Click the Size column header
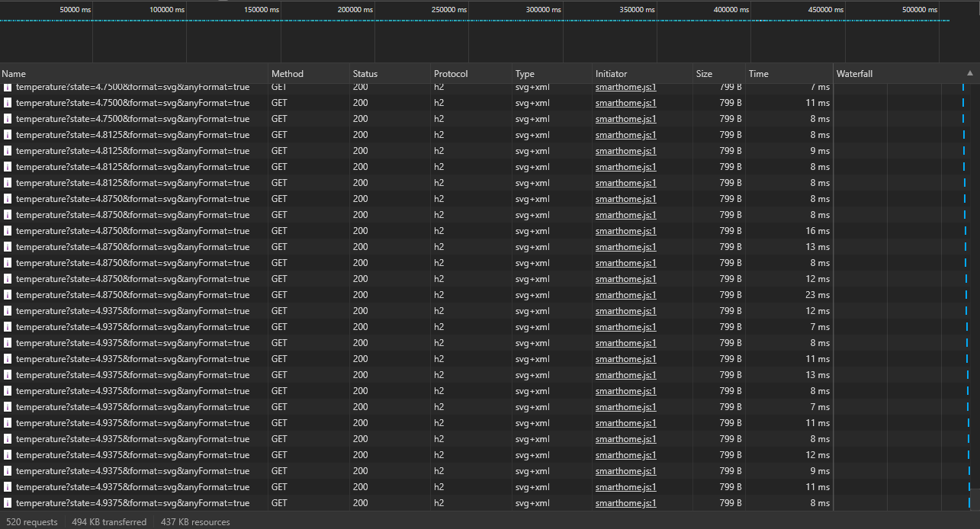 coord(704,74)
